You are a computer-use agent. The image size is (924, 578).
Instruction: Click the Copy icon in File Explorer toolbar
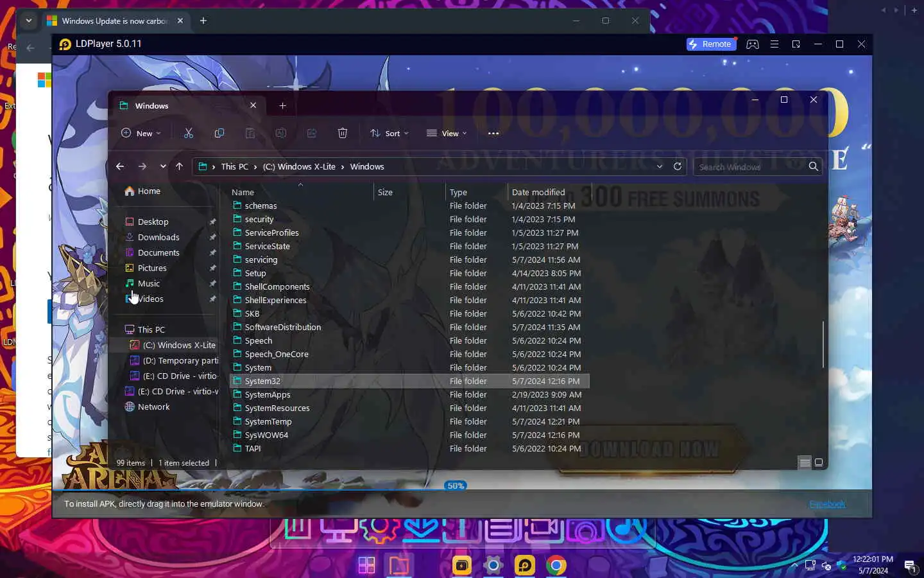tap(219, 133)
